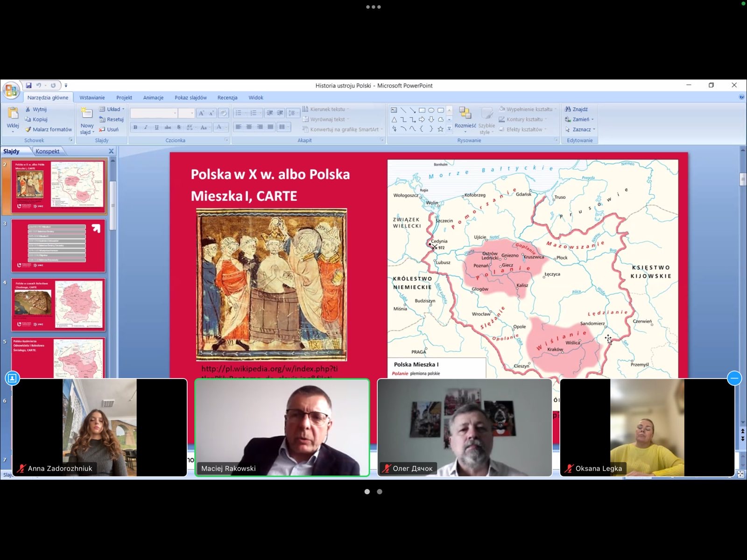Open the font name combo box
The height and width of the screenshot is (560, 747).
[x=154, y=113]
